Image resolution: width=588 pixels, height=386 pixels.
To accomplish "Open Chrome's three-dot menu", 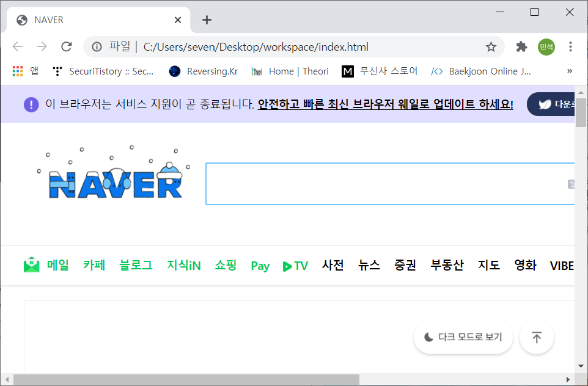I will [x=570, y=47].
